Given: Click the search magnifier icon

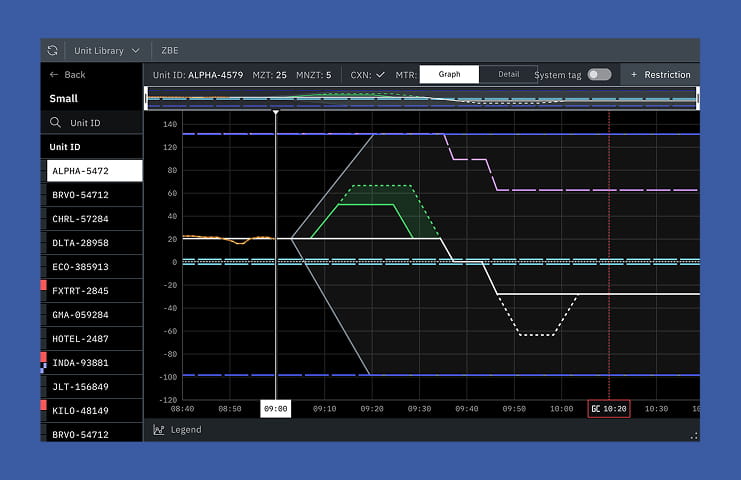Looking at the screenshot, I should coord(56,123).
